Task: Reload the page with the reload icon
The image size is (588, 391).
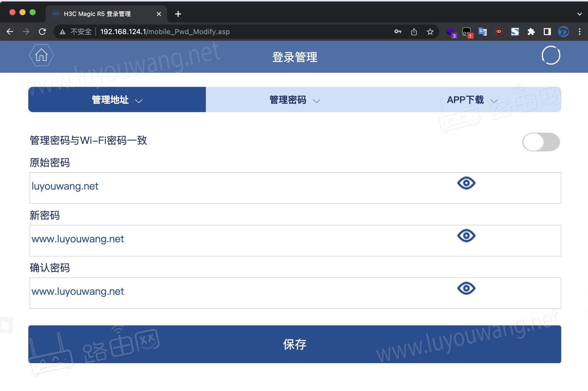Action: (x=42, y=31)
